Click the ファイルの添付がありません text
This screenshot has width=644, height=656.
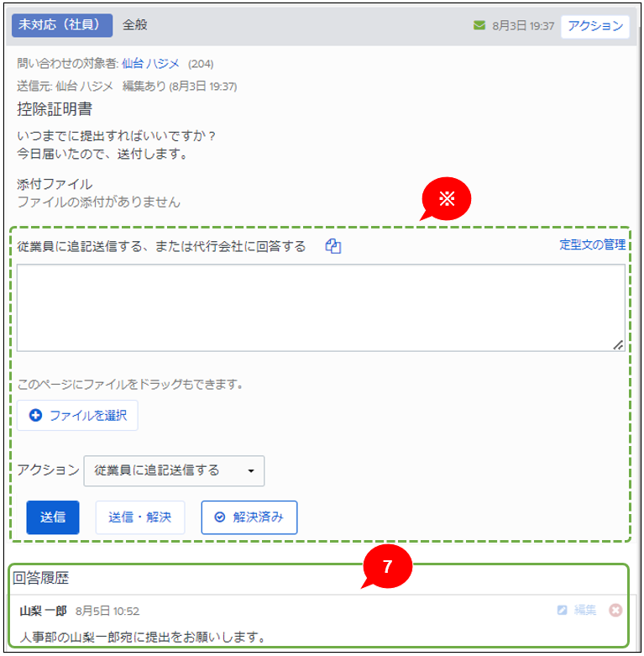pyautogui.click(x=99, y=202)
